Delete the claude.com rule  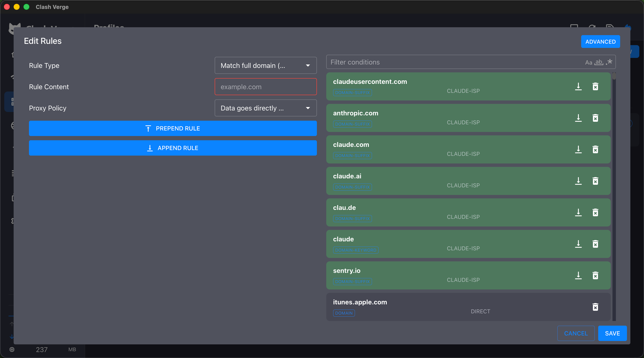(x=595, y=149)
